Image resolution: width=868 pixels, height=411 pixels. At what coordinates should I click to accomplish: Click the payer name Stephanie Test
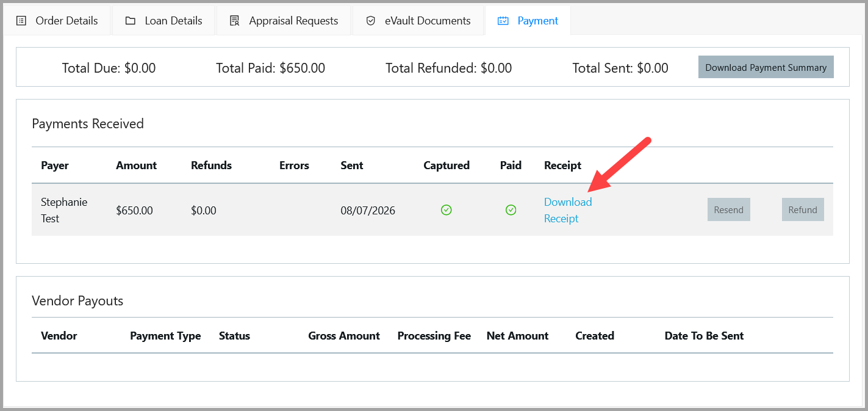click(x=64, y=210)
